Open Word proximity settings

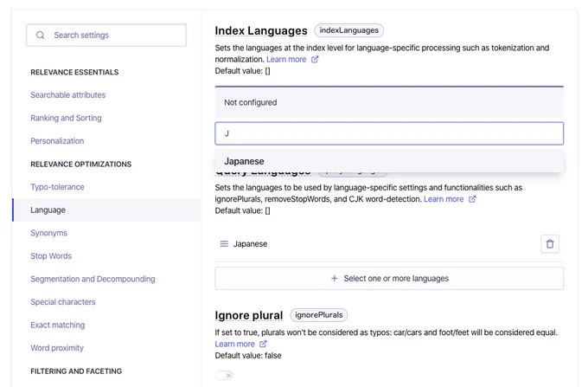(x=57, y=348)
